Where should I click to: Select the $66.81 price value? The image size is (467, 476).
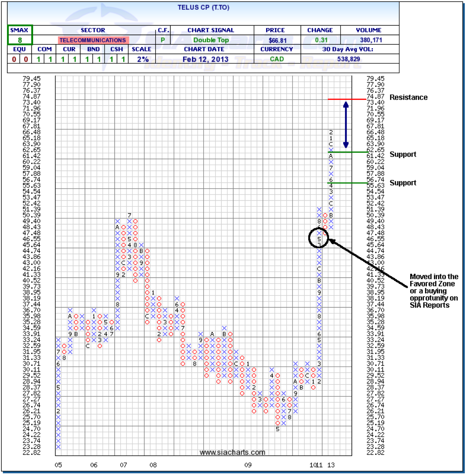277,40
